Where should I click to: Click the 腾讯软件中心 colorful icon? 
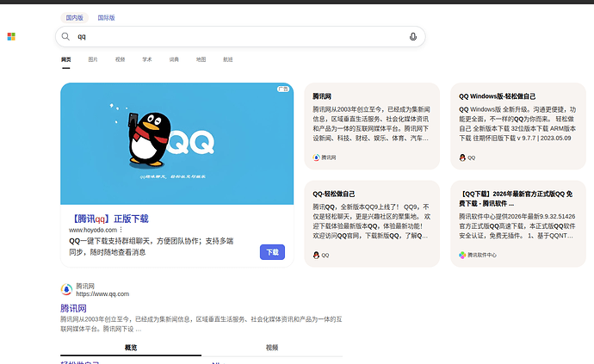pyautogui.click(x=462, y=256)
